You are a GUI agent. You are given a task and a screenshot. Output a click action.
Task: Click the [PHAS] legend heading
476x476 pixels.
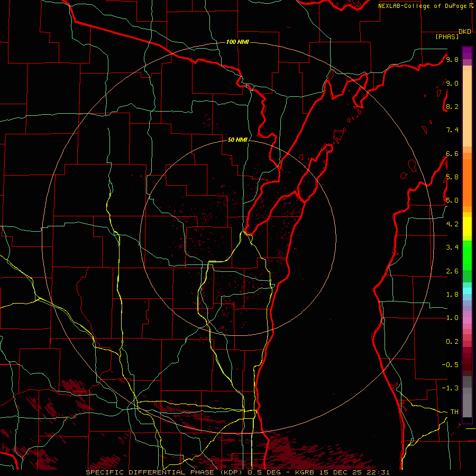(447, 36)
